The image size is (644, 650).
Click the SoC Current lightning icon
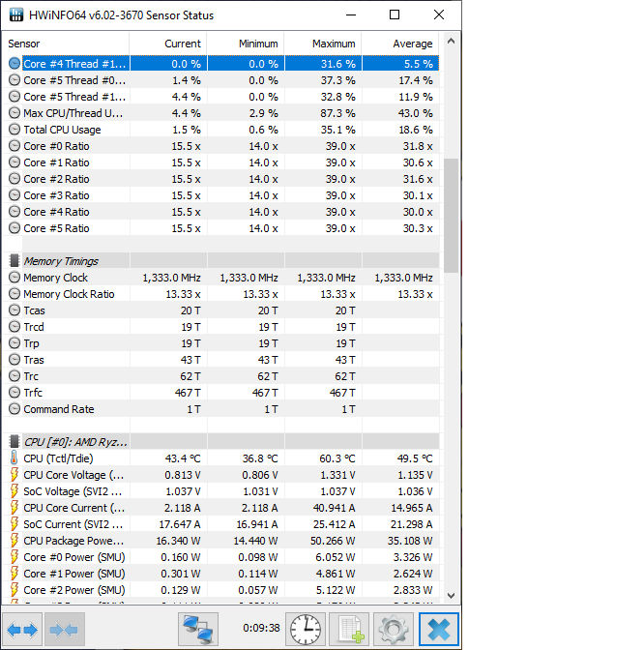15,524
